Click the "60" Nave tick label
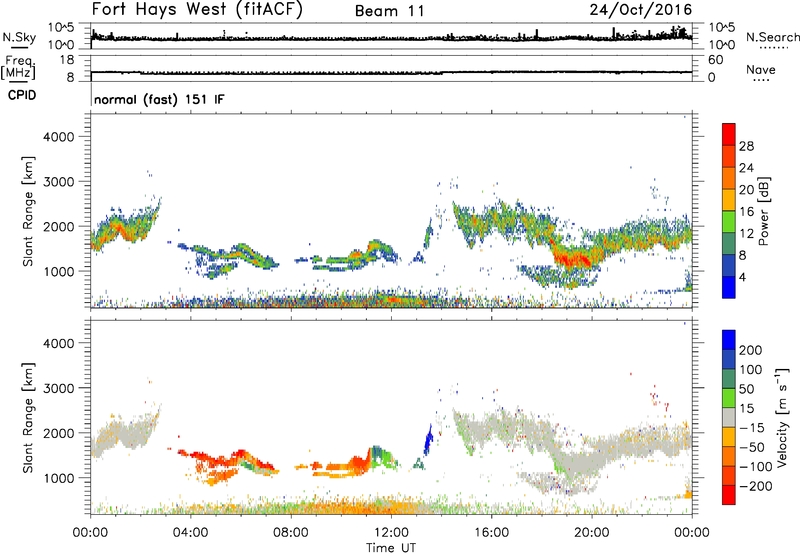 click(x=716, y=60)
